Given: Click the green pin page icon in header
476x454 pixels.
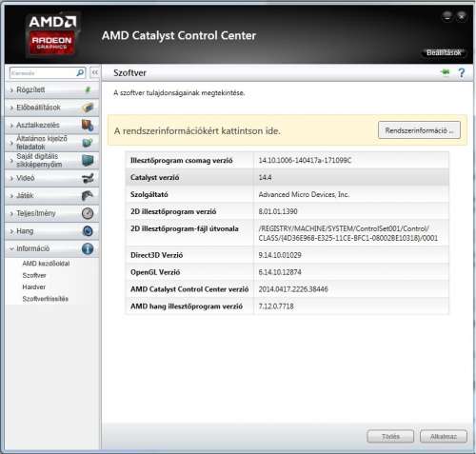Looking at the screenshot, I should (446, 72).
